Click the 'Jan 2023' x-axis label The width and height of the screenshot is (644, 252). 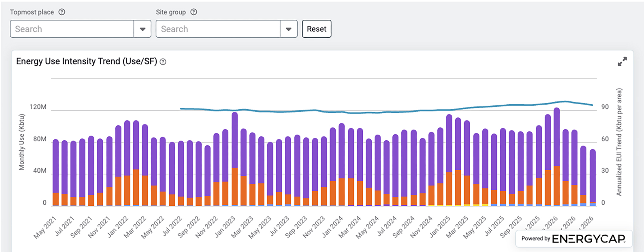(225, 227)
